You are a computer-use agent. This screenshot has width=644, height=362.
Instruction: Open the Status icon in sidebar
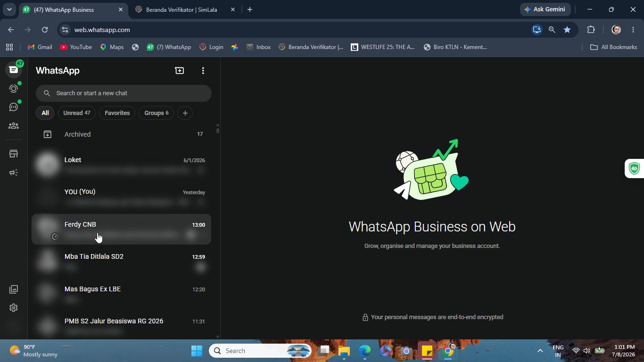(14, 89)
